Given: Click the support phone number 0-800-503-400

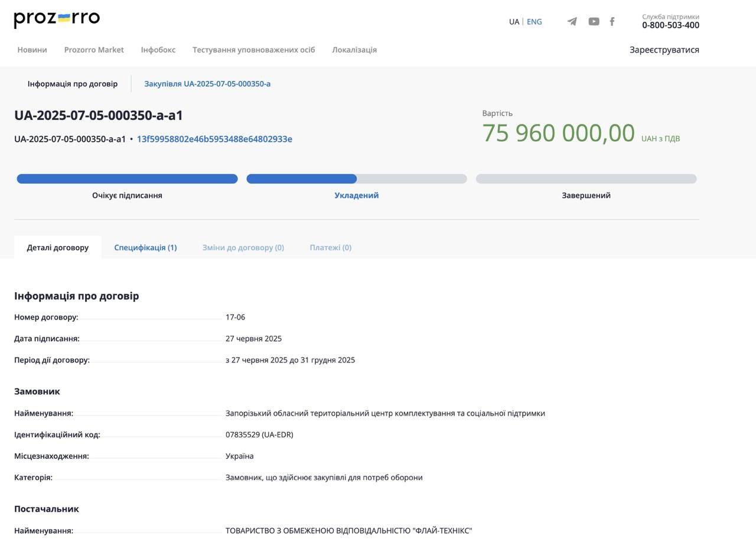Looking at the screenshot, I should click(670, 25).
